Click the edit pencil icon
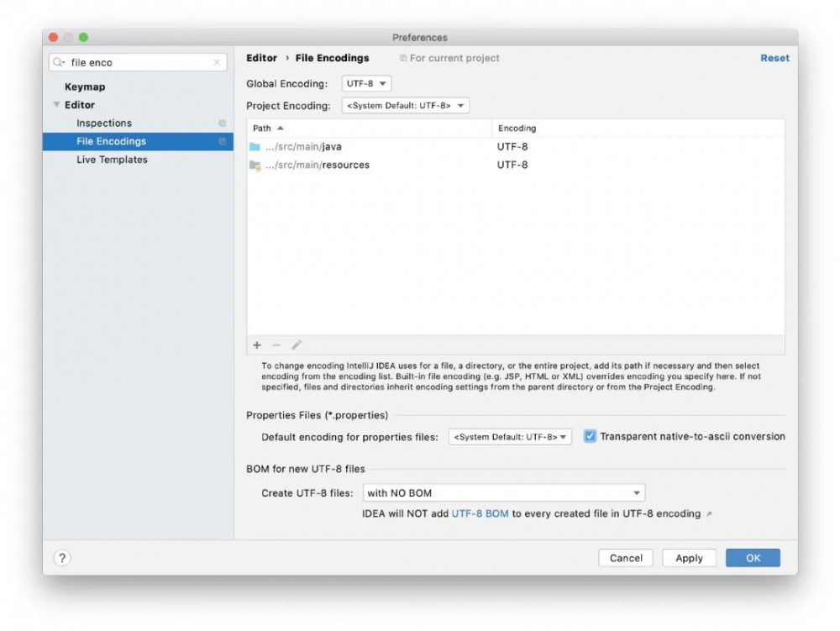Image resolution: width=840 pixels, height=631 pixels. click(x=297, y=345)
